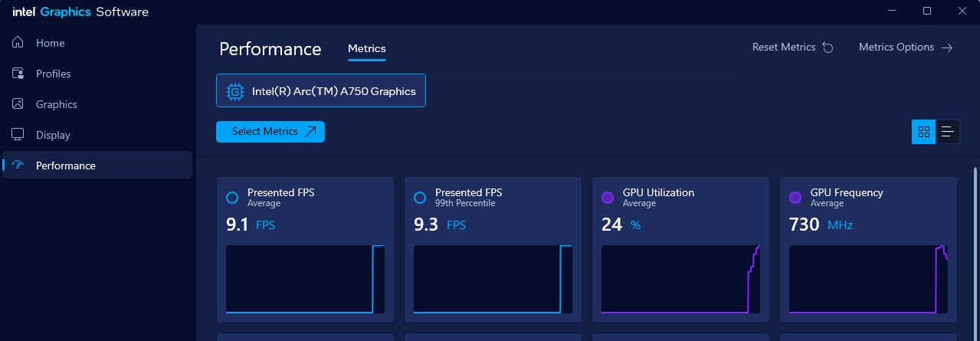Choose Intel Arc A750 Graphics device
This screenshot has width=980, height=341.
tap(321, 91)
